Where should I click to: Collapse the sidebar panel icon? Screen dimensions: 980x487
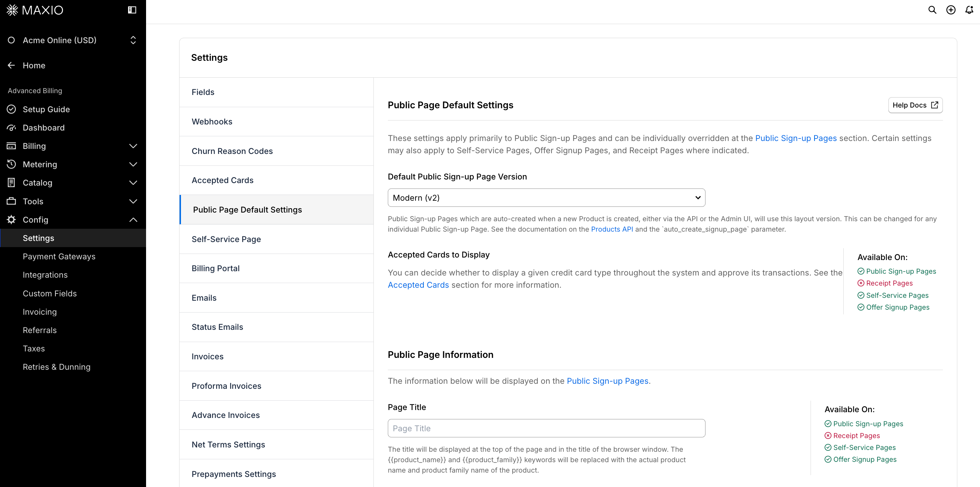132,10
